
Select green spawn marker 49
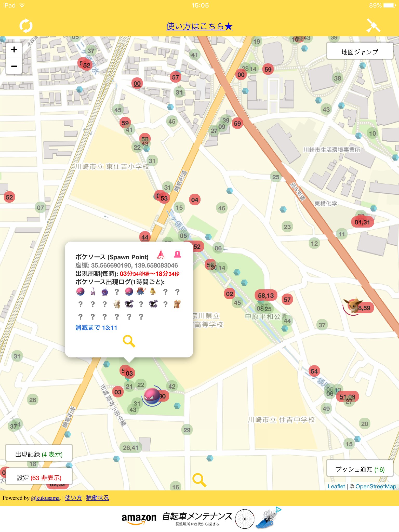click(x=326, y=409)
